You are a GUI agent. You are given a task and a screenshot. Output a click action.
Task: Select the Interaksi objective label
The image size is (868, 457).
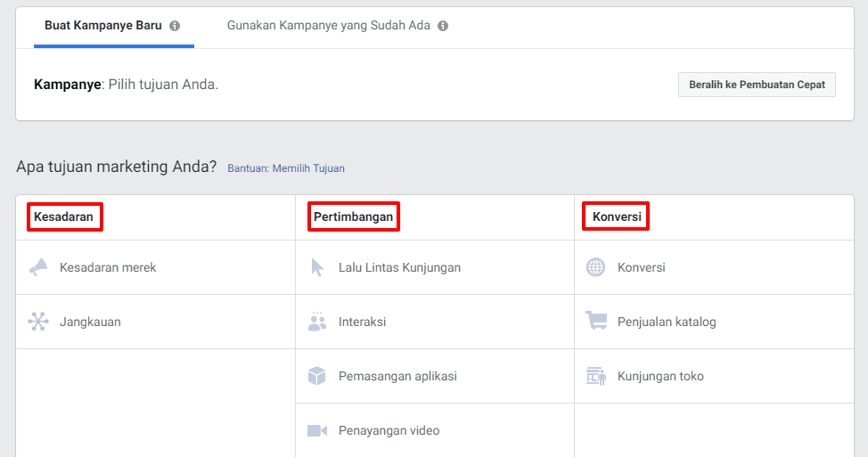tap(362, 322)
